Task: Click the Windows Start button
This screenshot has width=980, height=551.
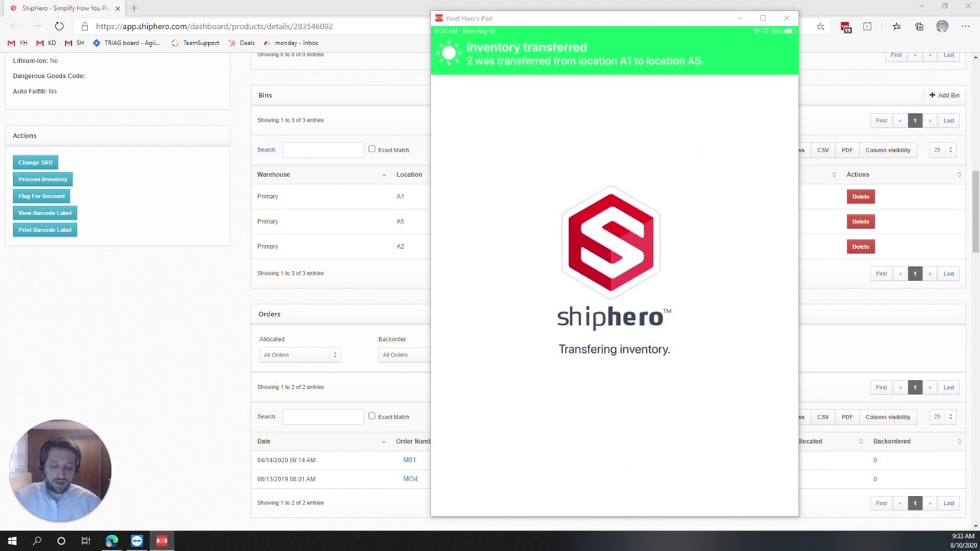Action: point(12,541)
